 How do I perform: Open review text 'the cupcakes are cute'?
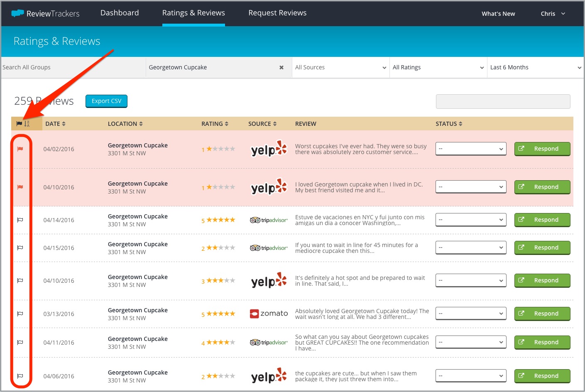356,376
